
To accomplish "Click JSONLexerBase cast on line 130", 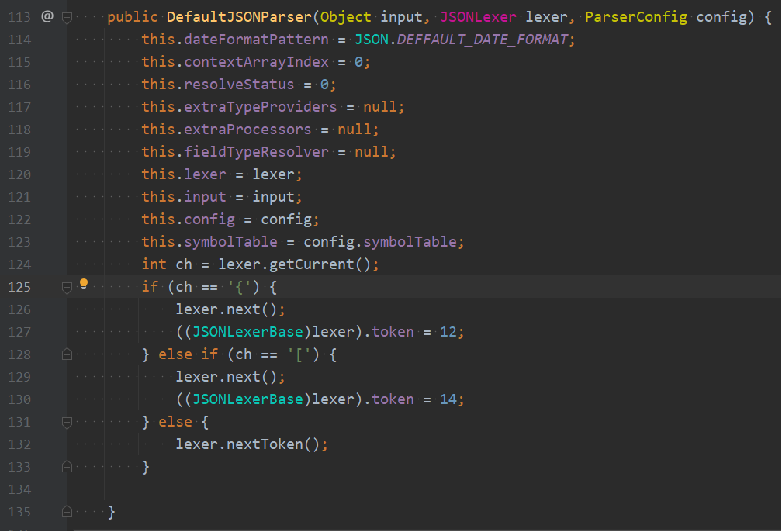I will 247,399.
